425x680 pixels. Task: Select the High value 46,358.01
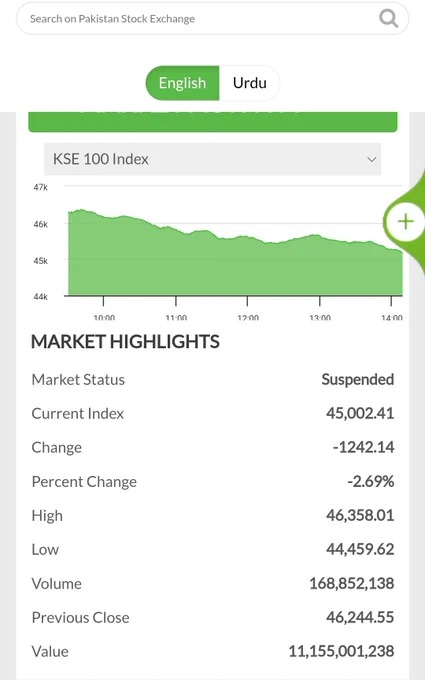pos(360,515)
